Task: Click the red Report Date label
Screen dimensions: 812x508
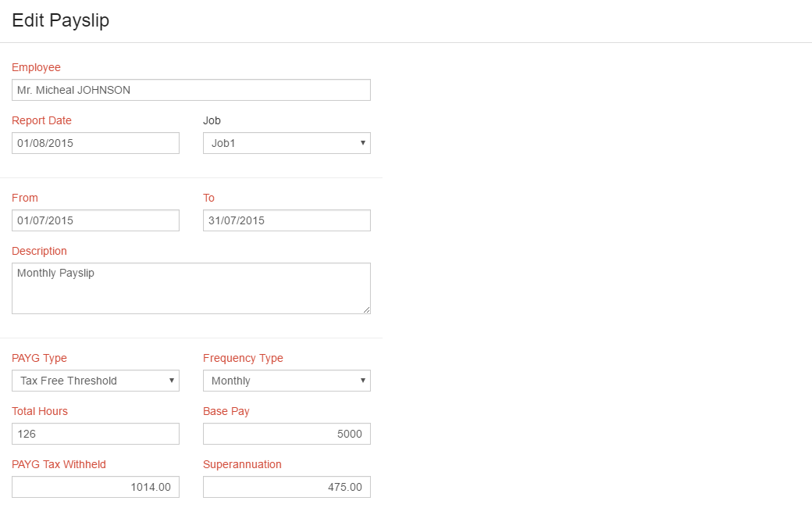Action: [41, 120]
